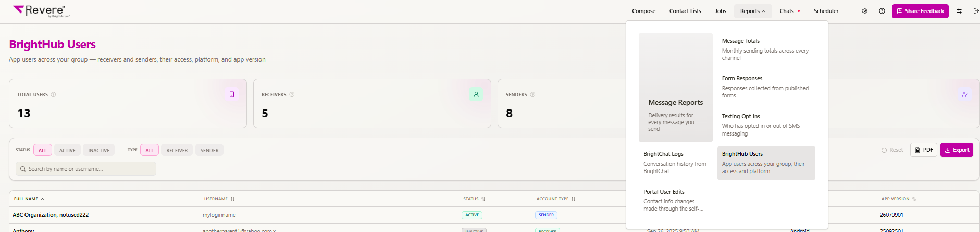This screenshot has width=980, height=232.
Task: Click the SENDER badge for ABC Organization
Action: 547,215
